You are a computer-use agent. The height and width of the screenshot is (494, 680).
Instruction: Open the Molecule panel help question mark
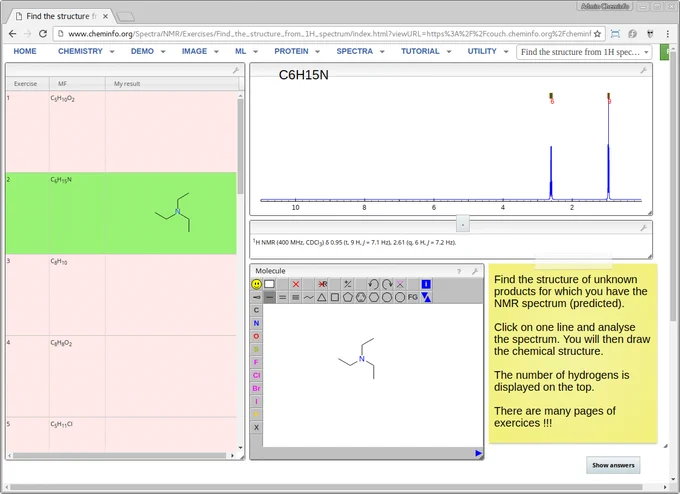tap(459, 272)
